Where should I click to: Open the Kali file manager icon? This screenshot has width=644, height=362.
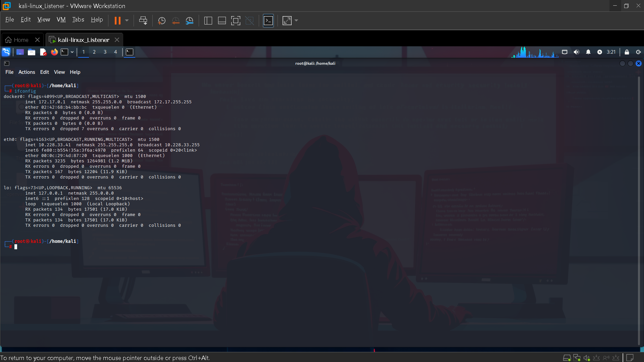coord(32,52)
